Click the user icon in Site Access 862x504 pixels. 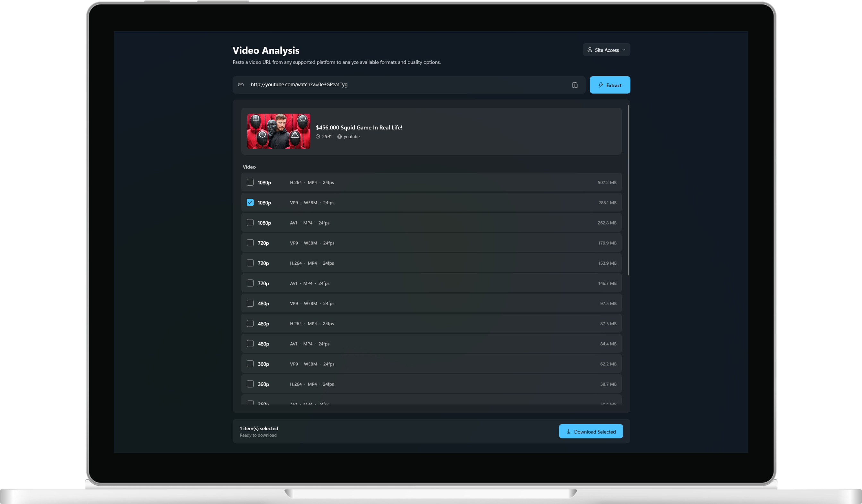pos(590,50)
